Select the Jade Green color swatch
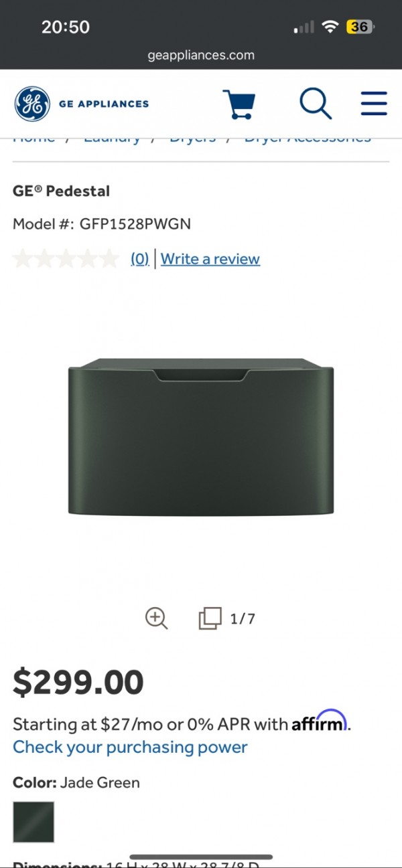Image resolution: width=402 pixels, height=868 pixels. [x=33, y=822]
